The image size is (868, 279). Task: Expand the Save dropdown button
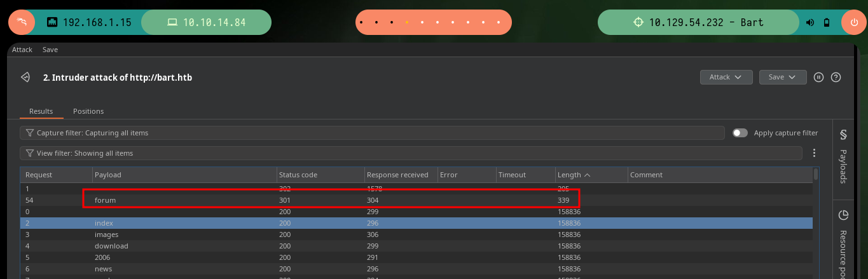point(783,77)
